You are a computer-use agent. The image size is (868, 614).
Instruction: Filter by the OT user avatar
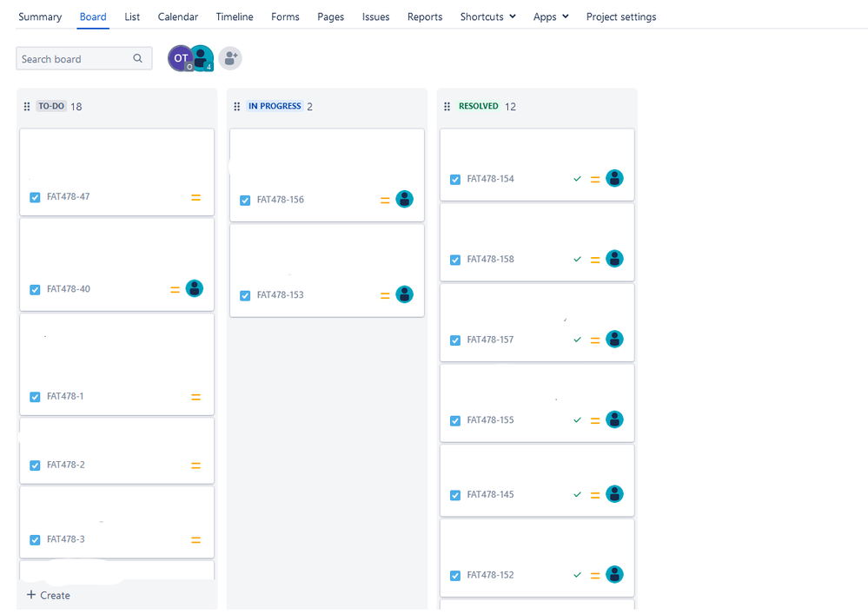(x=180, y=58)
